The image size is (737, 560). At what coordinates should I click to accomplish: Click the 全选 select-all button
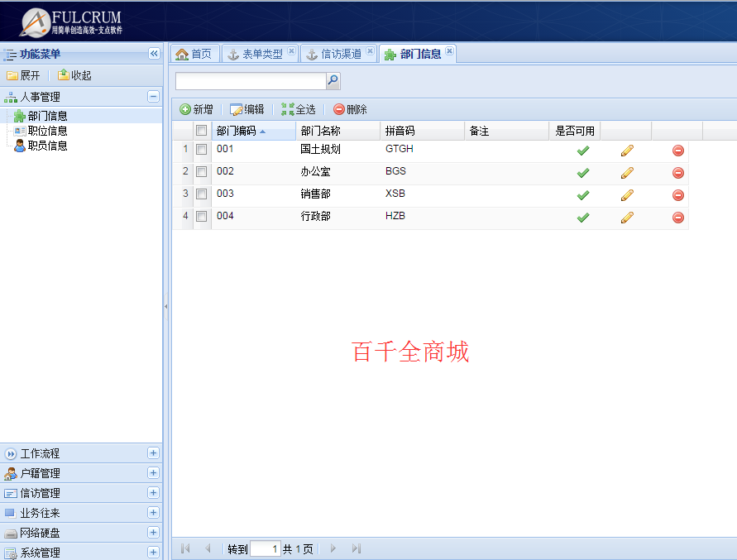[x=299, y=109]
